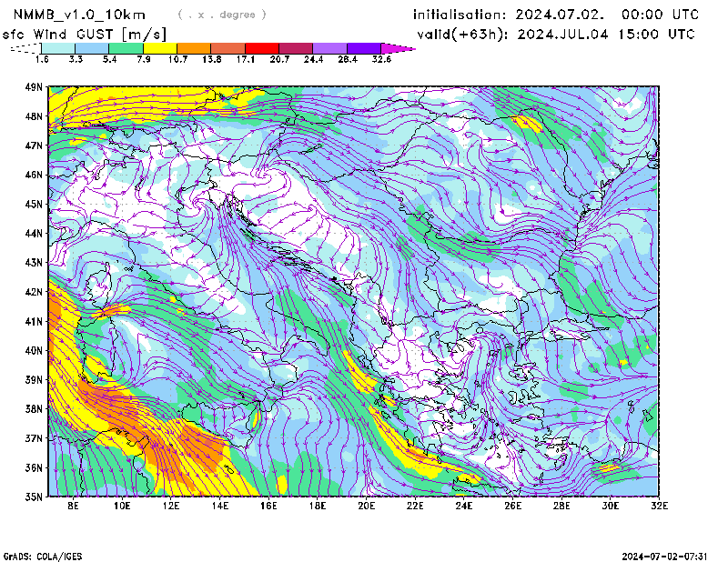Click the 20E longitude axis label

367,505
